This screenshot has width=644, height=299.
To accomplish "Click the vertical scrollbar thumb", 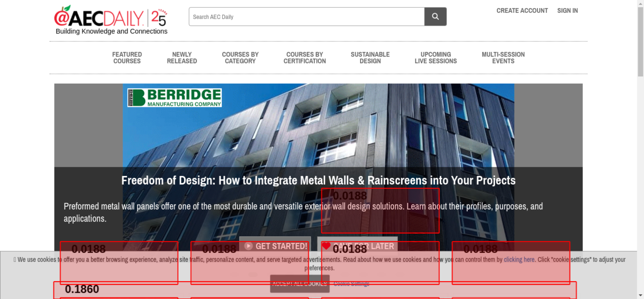I will [x=640, y=42].
